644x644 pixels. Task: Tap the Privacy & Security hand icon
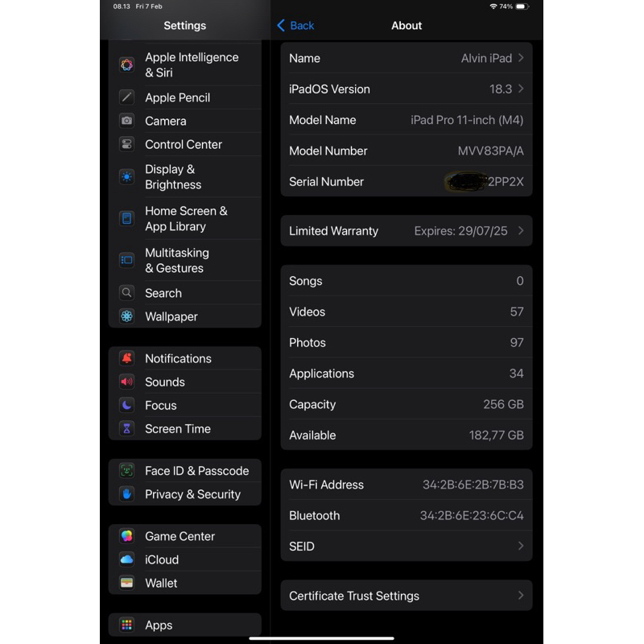(126, 494)
